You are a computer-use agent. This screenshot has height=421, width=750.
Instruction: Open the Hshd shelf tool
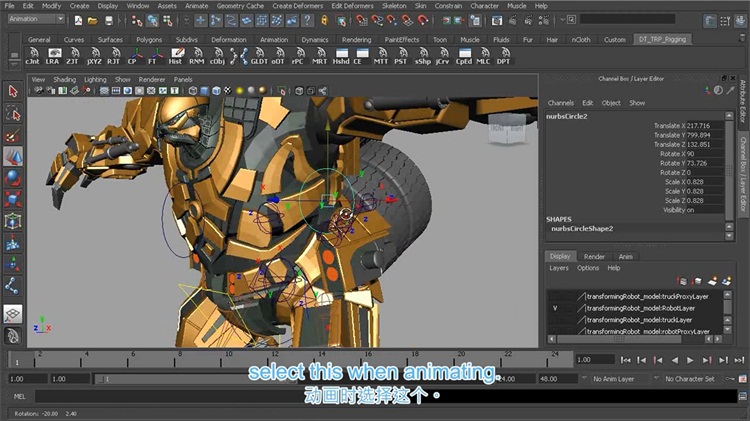341,56
